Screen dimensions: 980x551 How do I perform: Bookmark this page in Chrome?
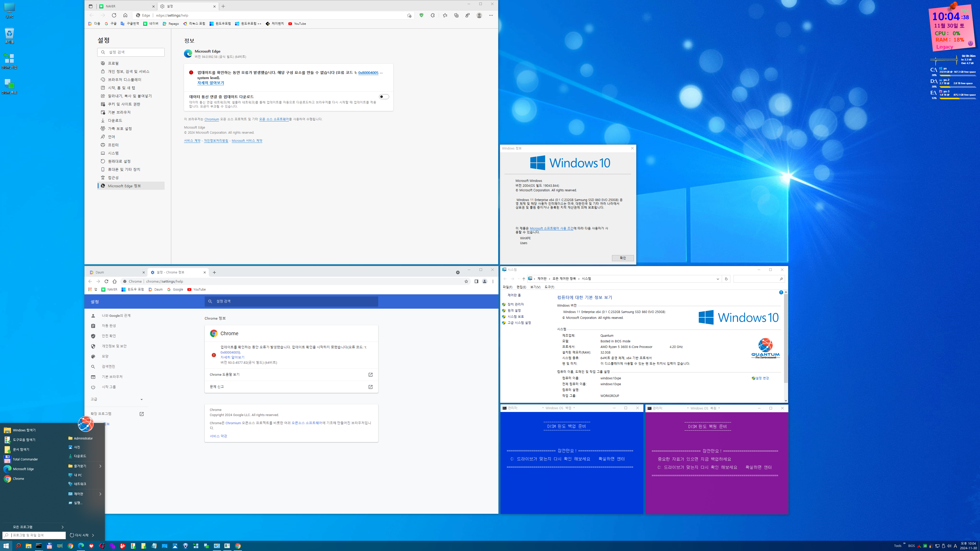(466, 281)
